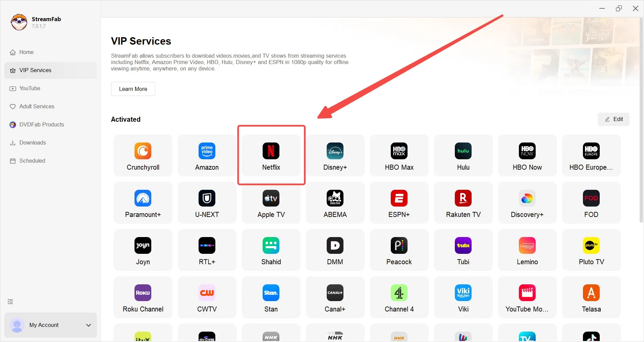
Task: Click the version number 7.0.1.7
Action: (x=39, y=26)
